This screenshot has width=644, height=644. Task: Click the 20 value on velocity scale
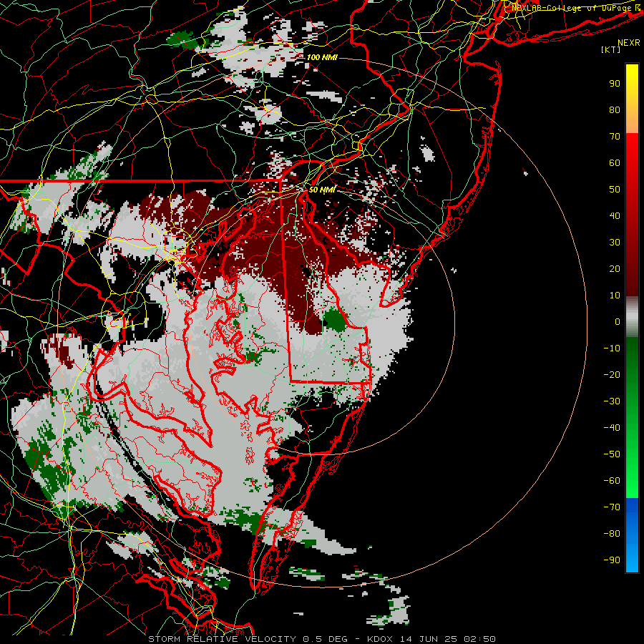615,268
